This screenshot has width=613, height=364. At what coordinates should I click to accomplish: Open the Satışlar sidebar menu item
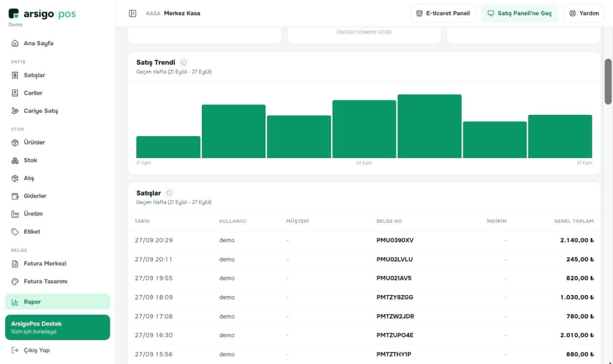(58, 75)
